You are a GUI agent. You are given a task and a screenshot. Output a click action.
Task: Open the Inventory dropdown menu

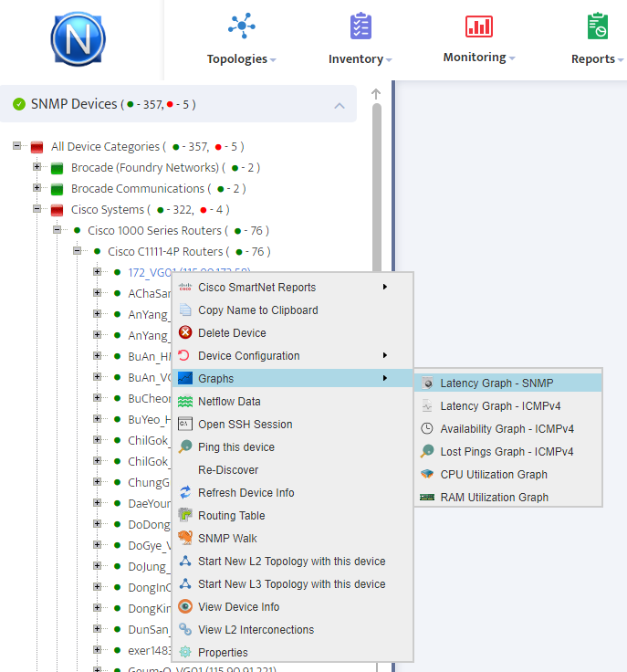[x=361, y=58]
